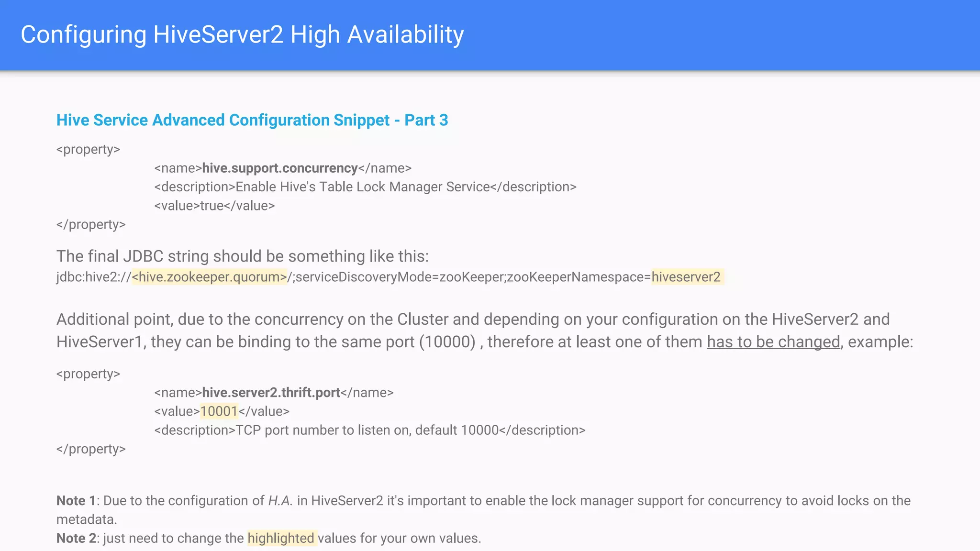Click the first '<property>' opening tag
This screenshot has height=551, width=980.
pyautogui.click(x=88, y=150)
